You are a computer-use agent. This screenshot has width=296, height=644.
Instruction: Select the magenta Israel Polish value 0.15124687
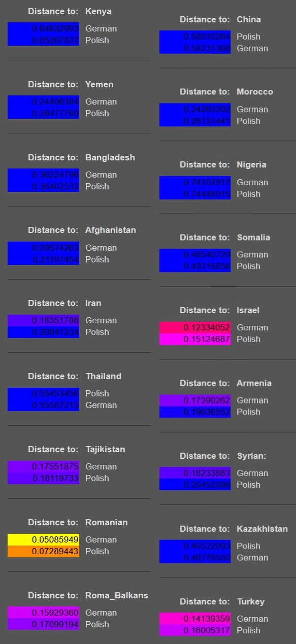pyautogui.click(x=195, y=339)
